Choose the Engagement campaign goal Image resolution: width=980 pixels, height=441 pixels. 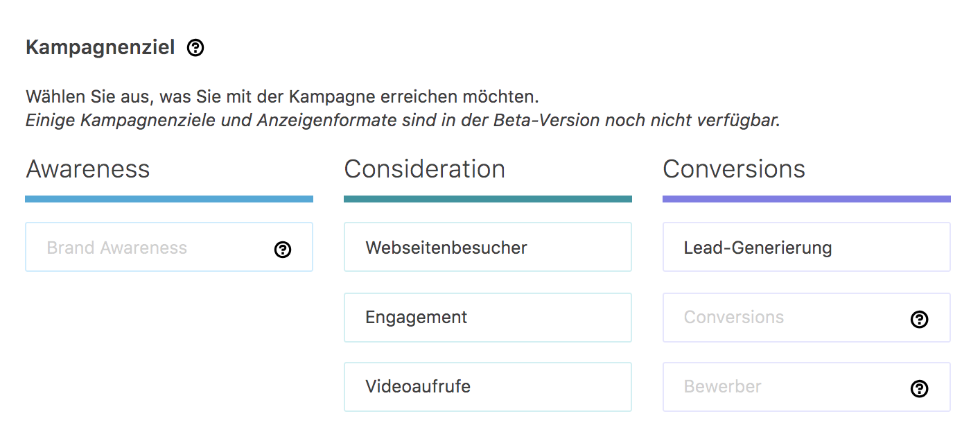click(x=488, y=318)
